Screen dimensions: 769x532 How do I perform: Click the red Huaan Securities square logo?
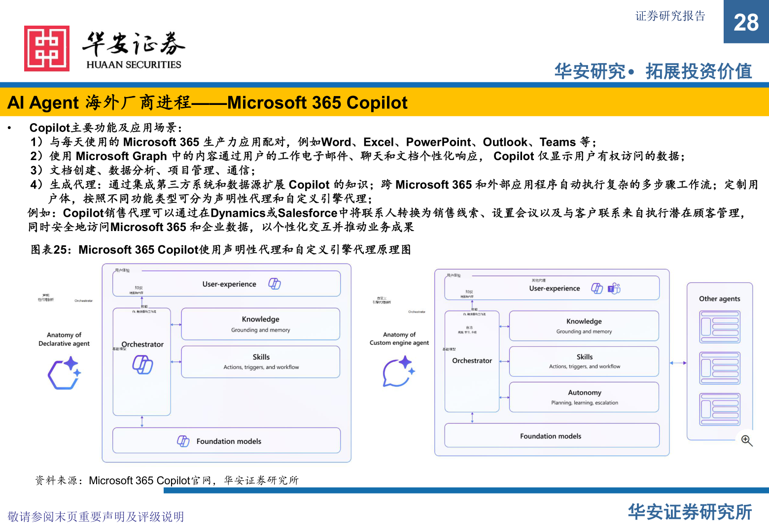pyautogui.click(x=47, y=48)
